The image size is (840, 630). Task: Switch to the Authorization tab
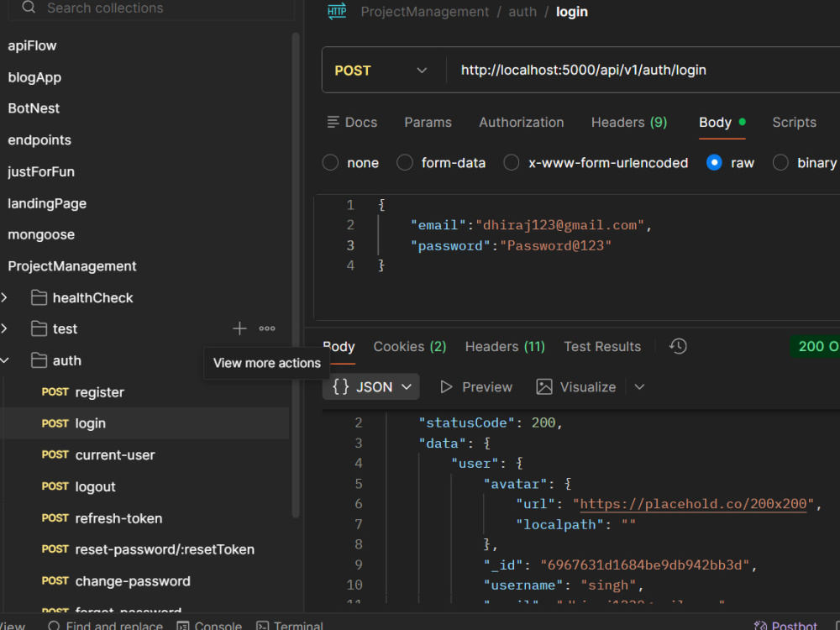[x=522, y=122]
